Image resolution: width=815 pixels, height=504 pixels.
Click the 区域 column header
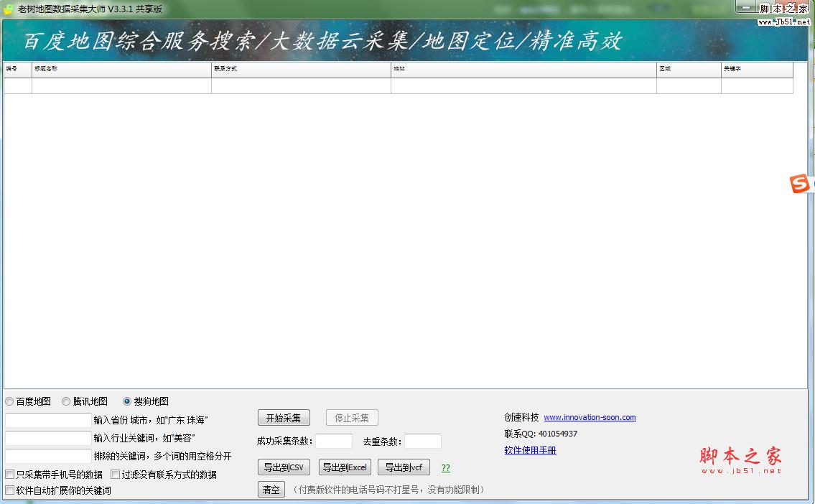(x=689, y=70)
